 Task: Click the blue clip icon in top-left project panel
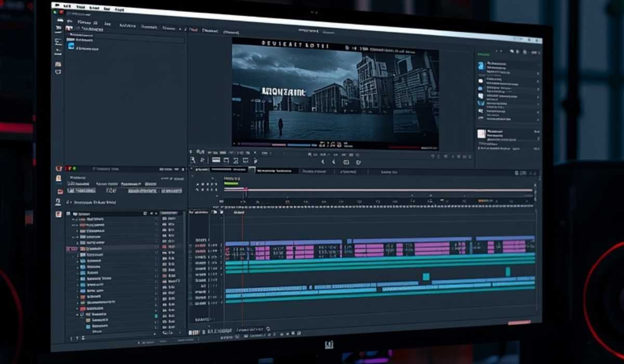71,46
